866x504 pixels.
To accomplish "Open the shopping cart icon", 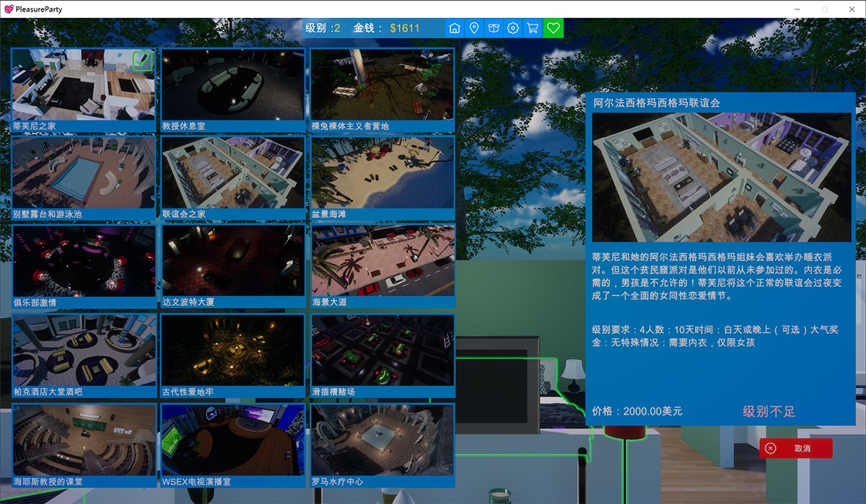I will (533, 28).
